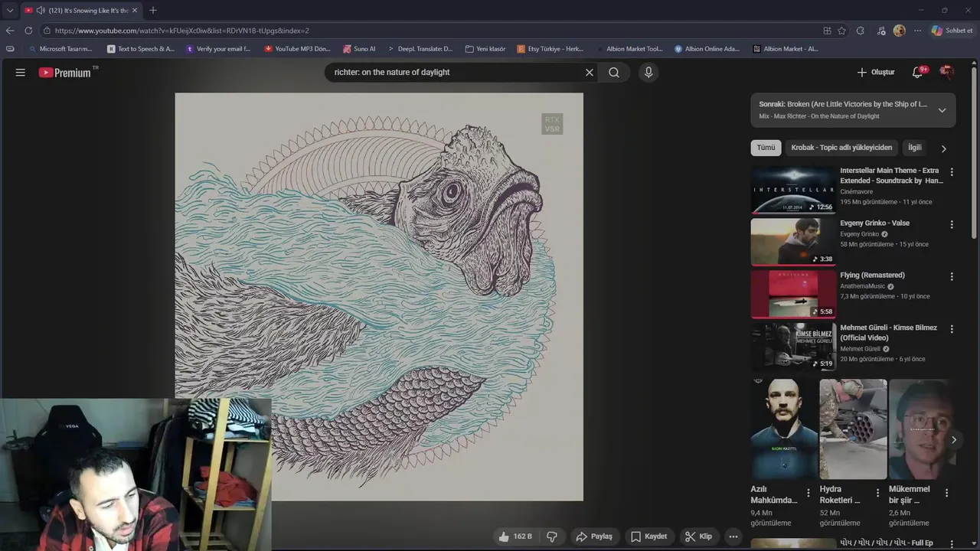980x551 pixels.
Task: Create a clip with Klip button
Action: pos(698,536)
